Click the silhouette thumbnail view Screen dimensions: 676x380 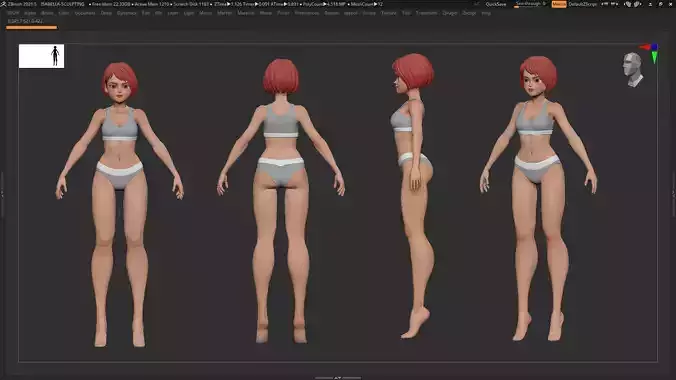41,56
